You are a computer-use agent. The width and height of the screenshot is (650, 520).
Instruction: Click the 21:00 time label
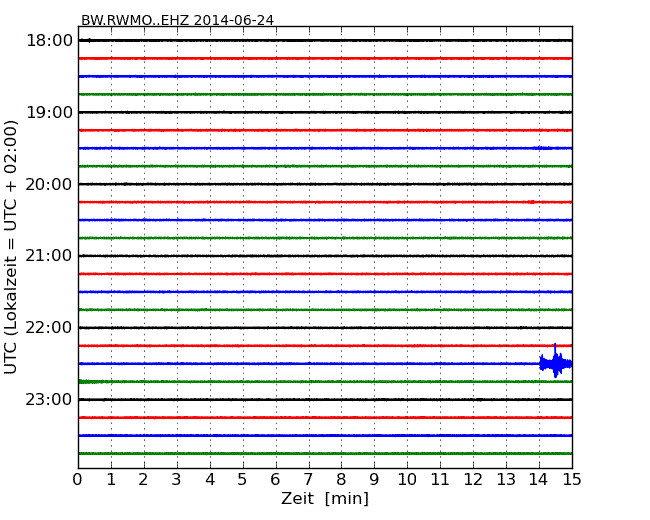49,256
